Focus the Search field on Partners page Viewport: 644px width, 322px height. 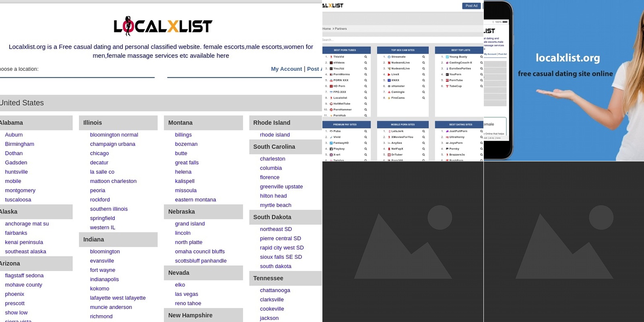pos(402,40)
